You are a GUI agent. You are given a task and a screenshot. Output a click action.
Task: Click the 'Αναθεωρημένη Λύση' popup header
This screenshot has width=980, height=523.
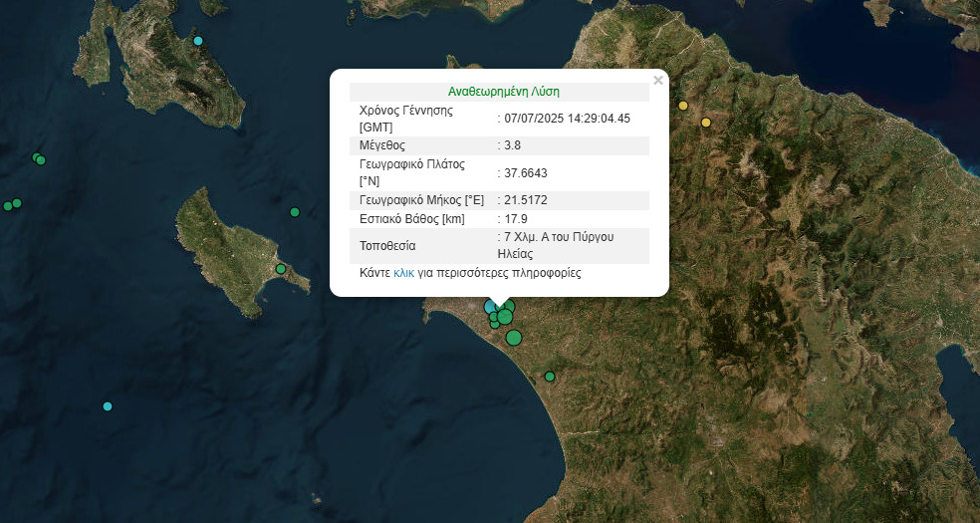point(499,92)
